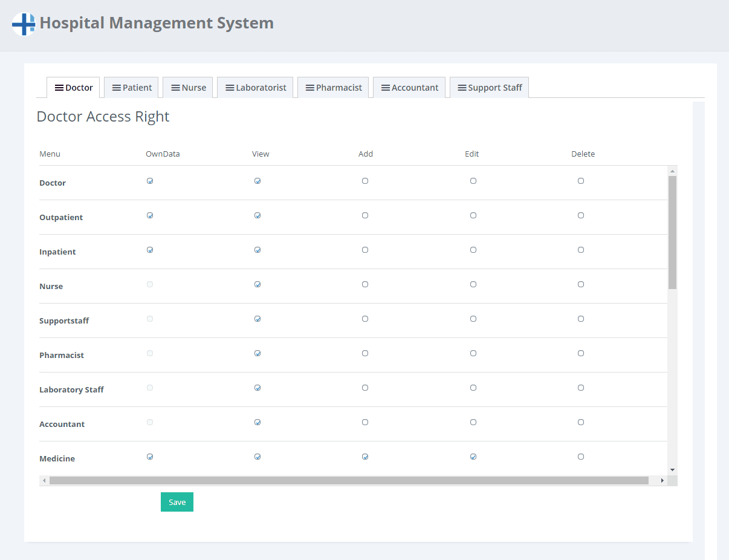Click the list icon on Patient tab

point(117,88)
